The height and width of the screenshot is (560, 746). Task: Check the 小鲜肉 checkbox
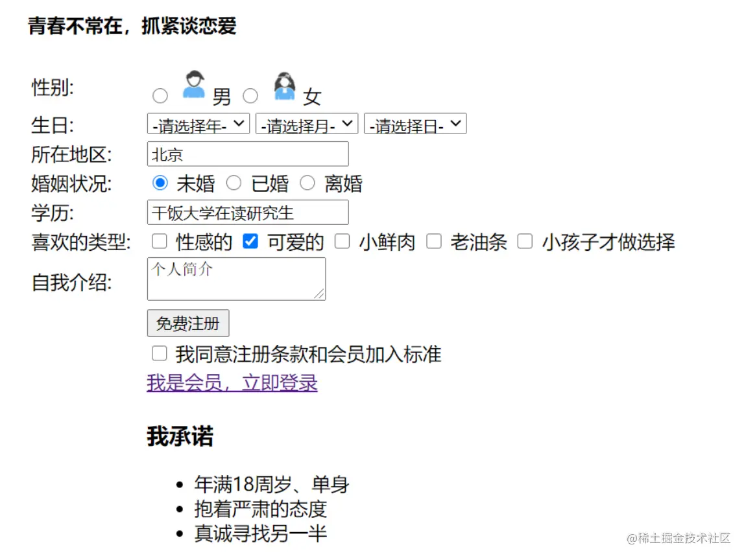coord(342,242)
